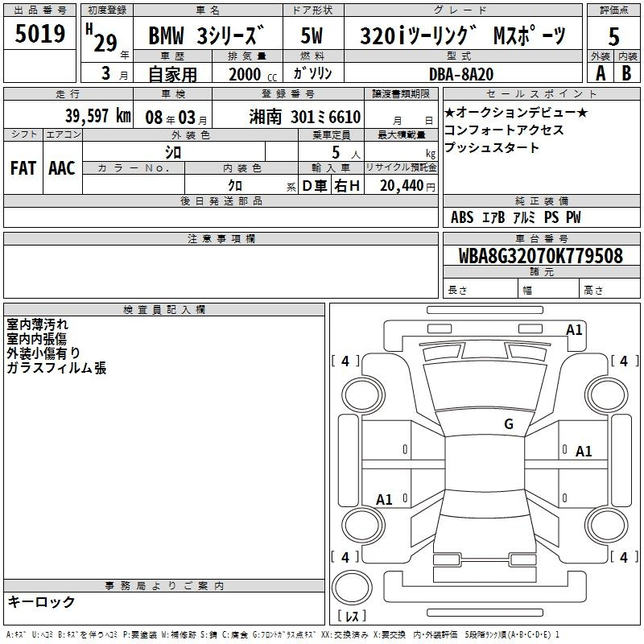This screenshot has width=644, height=644.
Task: Select the D車 import marker
Action: [315, 186]
